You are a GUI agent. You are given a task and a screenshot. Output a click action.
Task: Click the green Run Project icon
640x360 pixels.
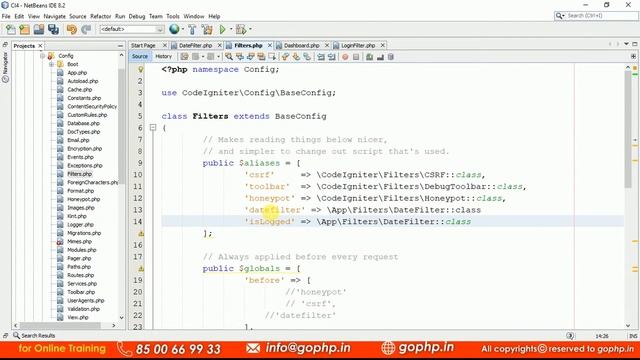pos(222,29)
